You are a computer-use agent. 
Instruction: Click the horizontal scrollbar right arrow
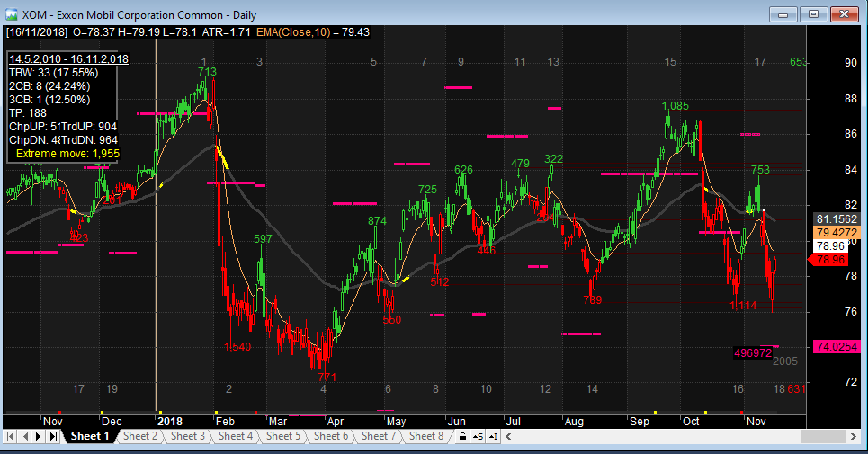tap(854, 436)
